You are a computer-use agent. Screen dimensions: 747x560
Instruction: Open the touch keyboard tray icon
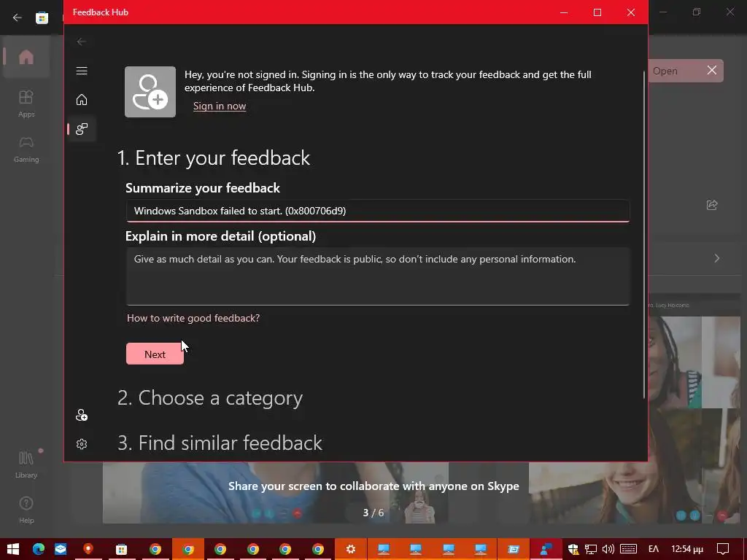point(628,549)
